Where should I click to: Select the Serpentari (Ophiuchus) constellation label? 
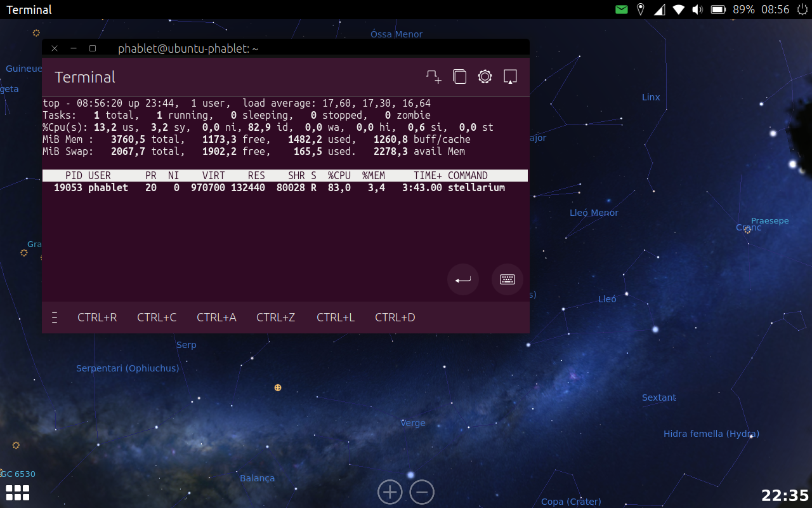tap(128, 368)
